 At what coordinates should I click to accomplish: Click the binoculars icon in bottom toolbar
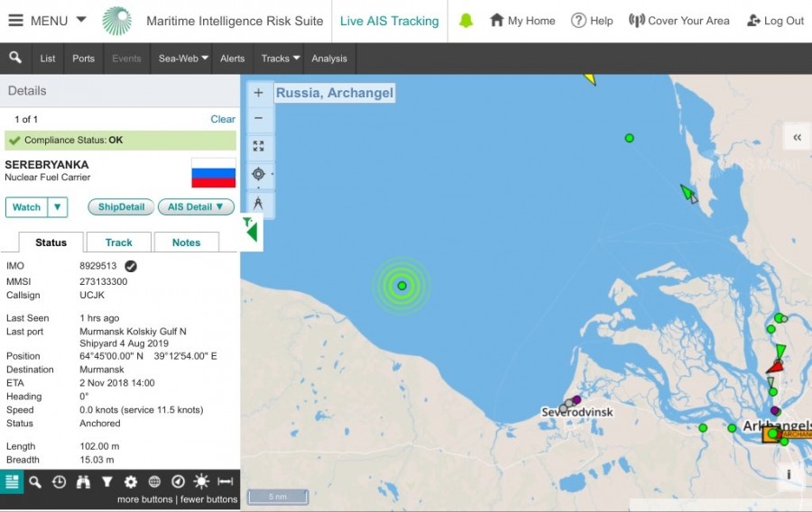click(x=83, y=482)
